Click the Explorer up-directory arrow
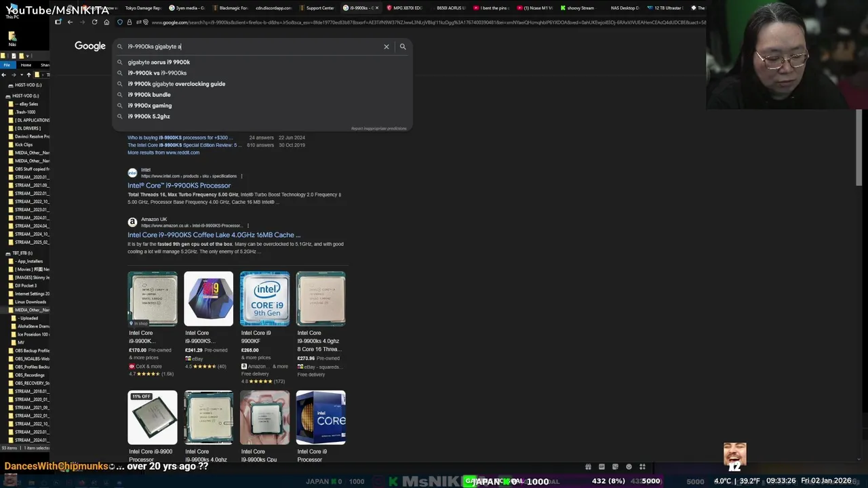The height and width of the screenshot is (488, 868). (x=28, y=75)
